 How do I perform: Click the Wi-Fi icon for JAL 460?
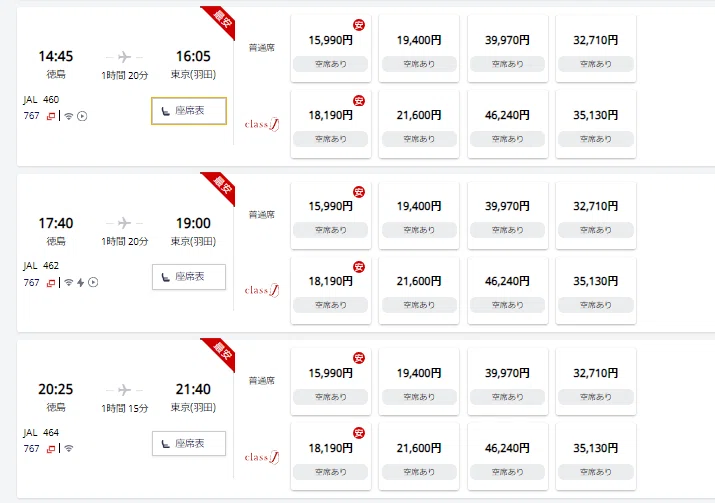click(x=68, y=115)
